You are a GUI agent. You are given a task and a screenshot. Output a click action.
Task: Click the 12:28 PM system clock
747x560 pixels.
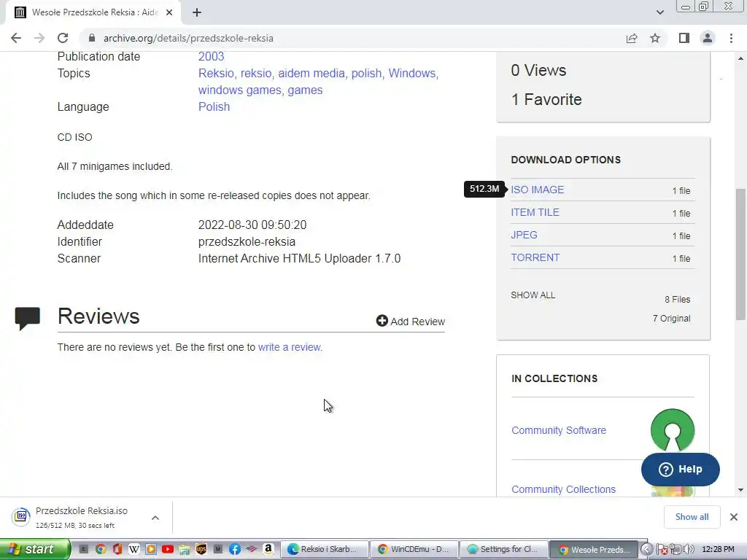click(x=718, y=549)
